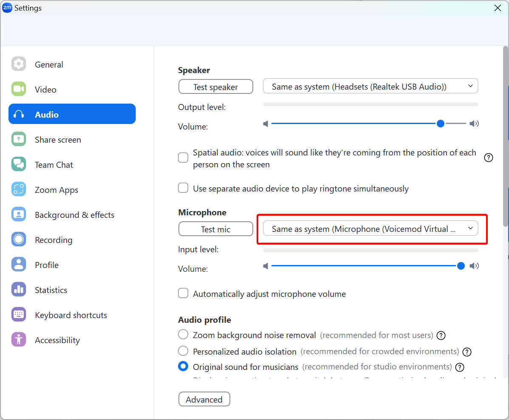Open the General settings tab
Viewport: 509px width, 420px height.
pos(72,64)
